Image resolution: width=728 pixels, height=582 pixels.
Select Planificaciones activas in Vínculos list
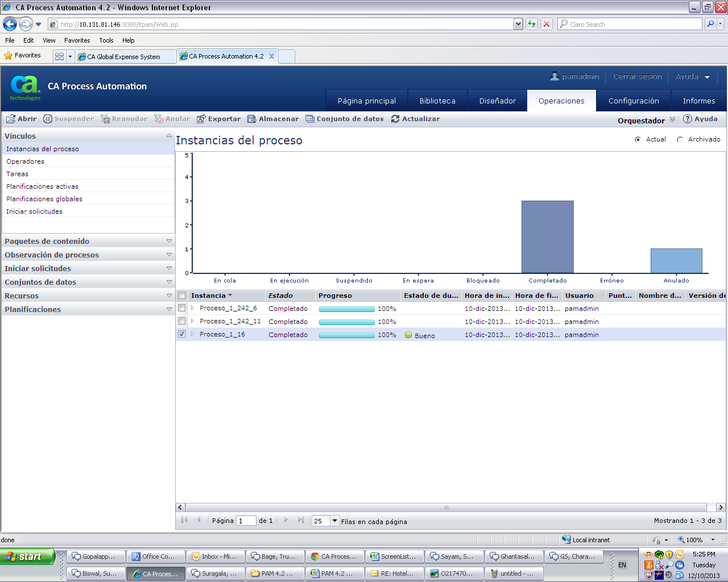(x=43, y=186)
